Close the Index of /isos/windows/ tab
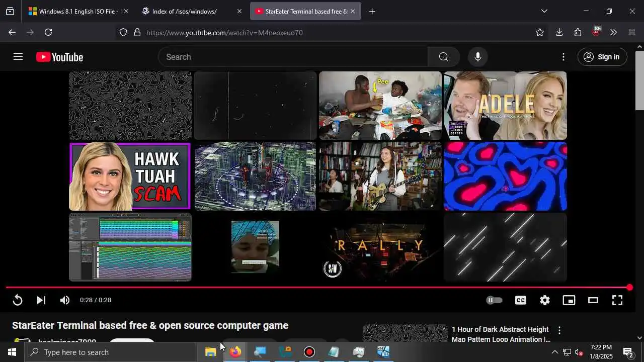 tap(239, 11)
